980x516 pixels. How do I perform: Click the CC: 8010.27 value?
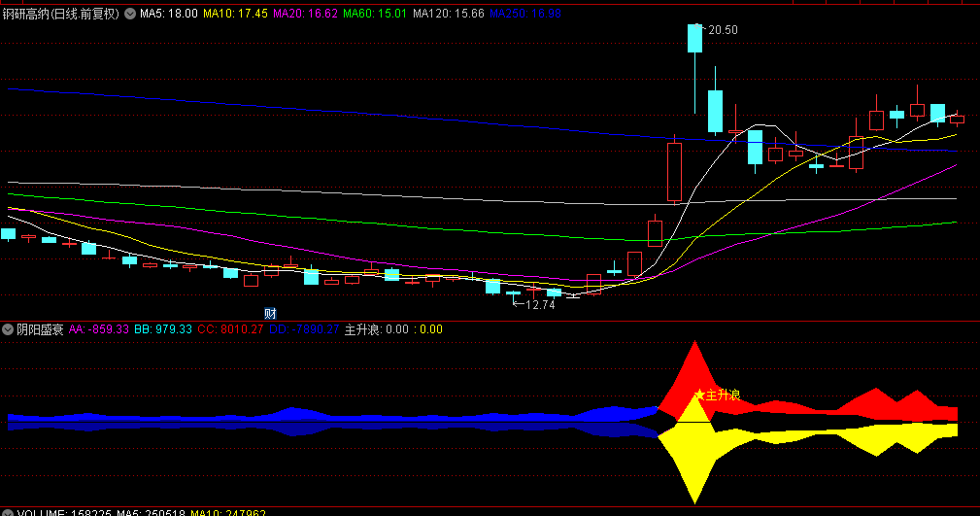coord(230,329)
